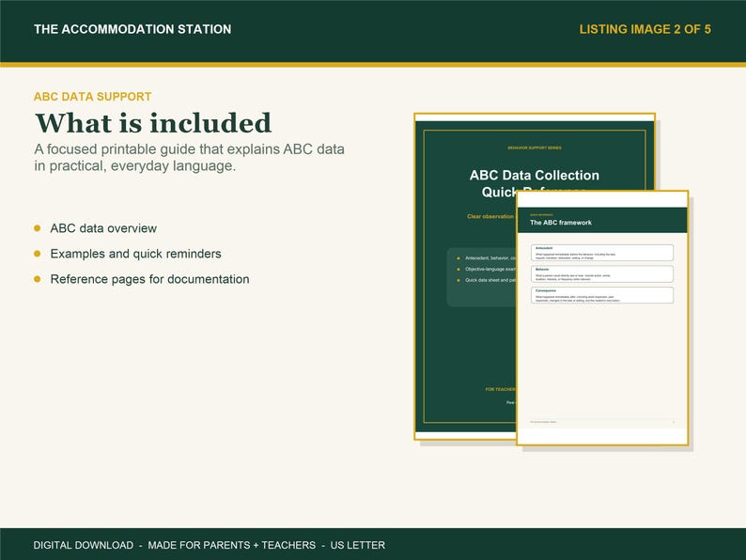The image size is (746, 560).
Task: Click 'THE ACCOMMODATION STATION' header text
Action: 132,29
